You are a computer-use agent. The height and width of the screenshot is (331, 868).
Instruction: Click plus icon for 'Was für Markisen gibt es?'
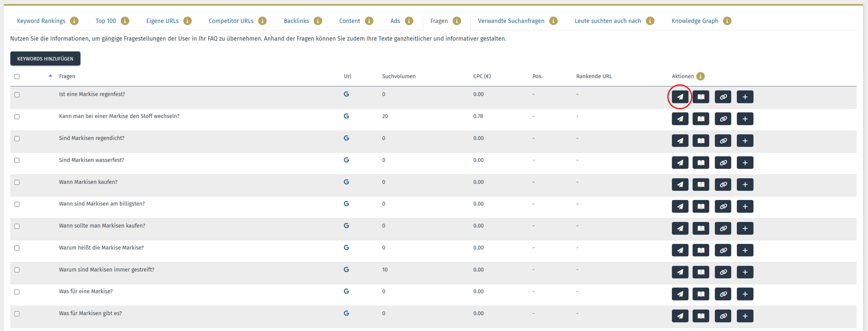745,316
